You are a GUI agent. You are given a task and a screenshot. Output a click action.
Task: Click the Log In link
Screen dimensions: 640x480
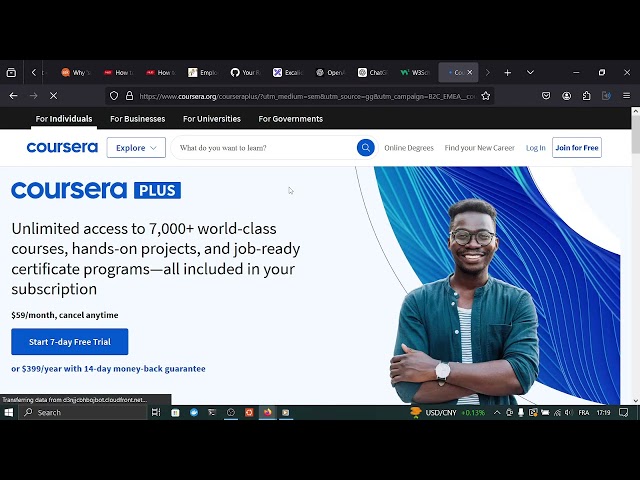tap(536, 148)
